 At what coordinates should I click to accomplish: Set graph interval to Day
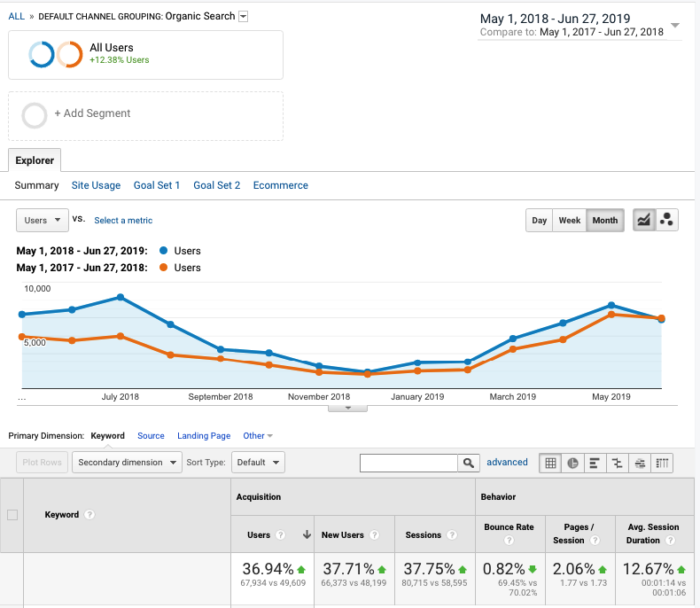(x=540, y=221)
